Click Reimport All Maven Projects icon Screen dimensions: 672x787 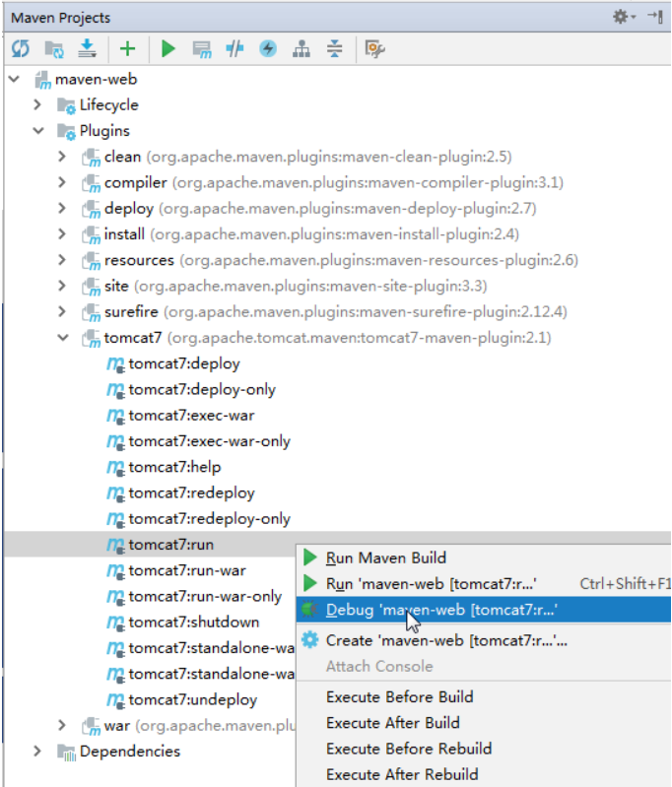pyautogui.click(x=21, y=48)
